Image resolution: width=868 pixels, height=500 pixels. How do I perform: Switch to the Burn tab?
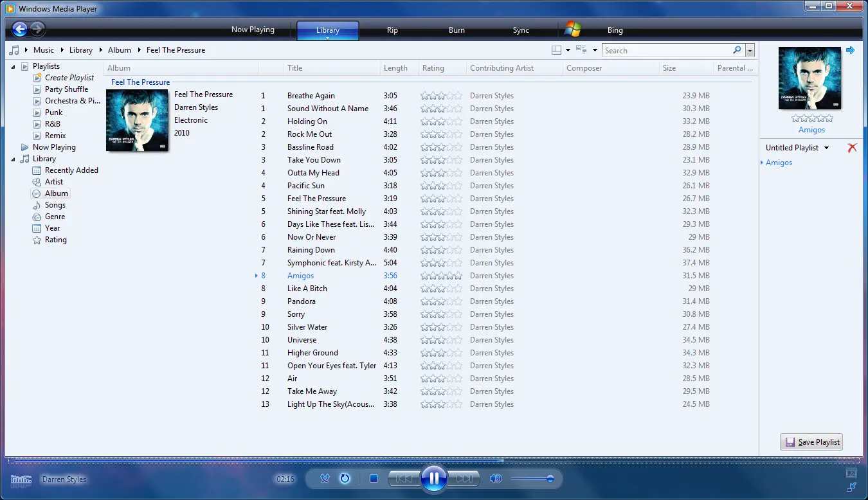tap(457, 30)
